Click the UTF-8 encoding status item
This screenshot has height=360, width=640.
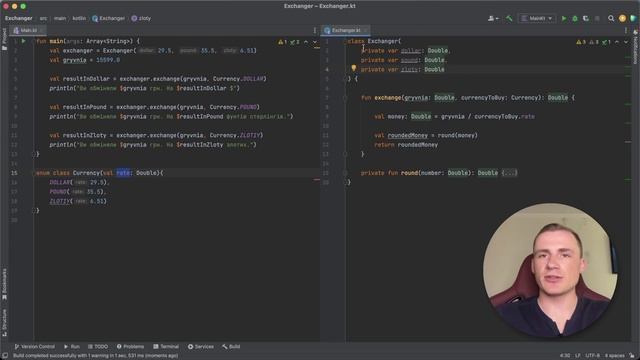593,356
